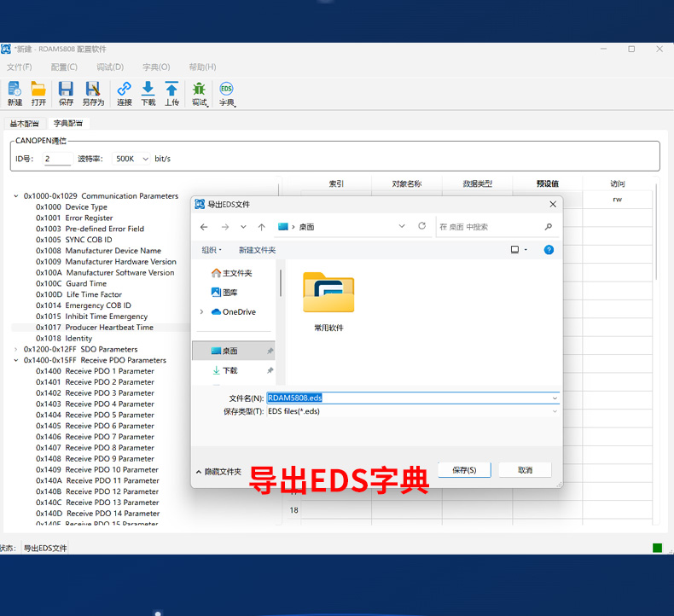Open the 字典(O) menu
Viewport: 674px width, 616px height.
click(x=156, y=67)
